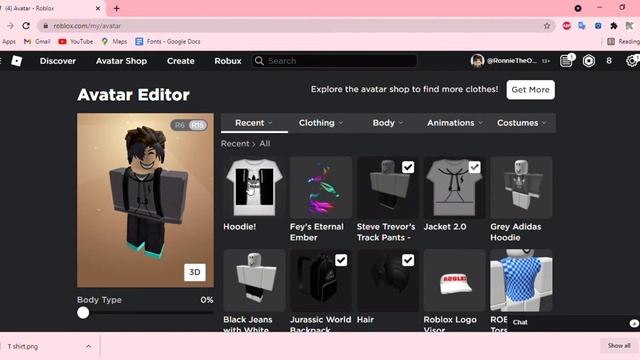640x360 pixels.
Task: Reload the page with the refresh icon
Action: point(26,26)
